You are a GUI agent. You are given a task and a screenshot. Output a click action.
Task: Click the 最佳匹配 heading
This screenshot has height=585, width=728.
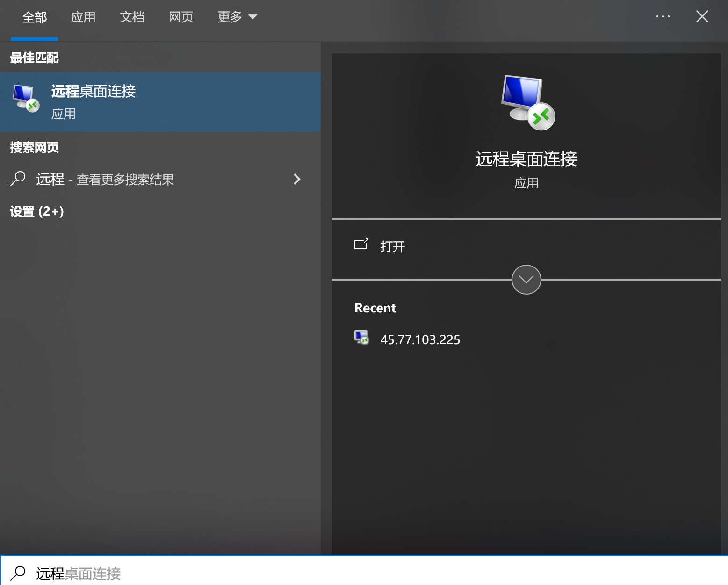(x=35, y=58)
